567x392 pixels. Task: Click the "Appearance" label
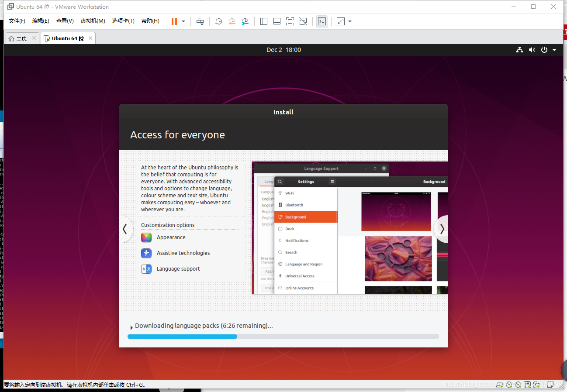171,237
